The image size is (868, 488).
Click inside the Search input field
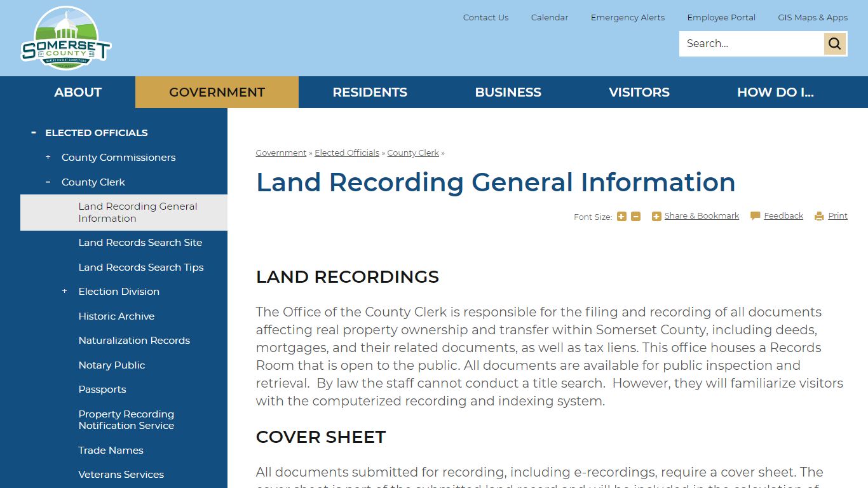pos(750,43)
